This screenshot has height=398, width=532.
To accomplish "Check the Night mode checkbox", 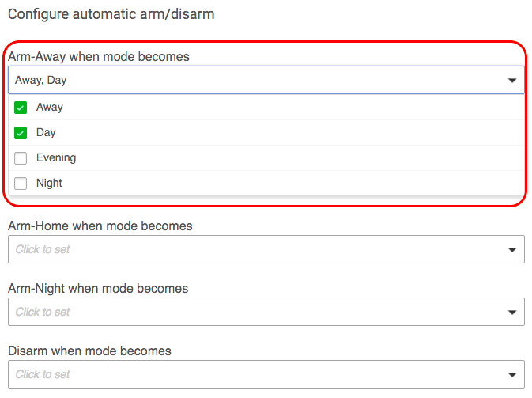I will pyautogui.click(x=21, y=184).
